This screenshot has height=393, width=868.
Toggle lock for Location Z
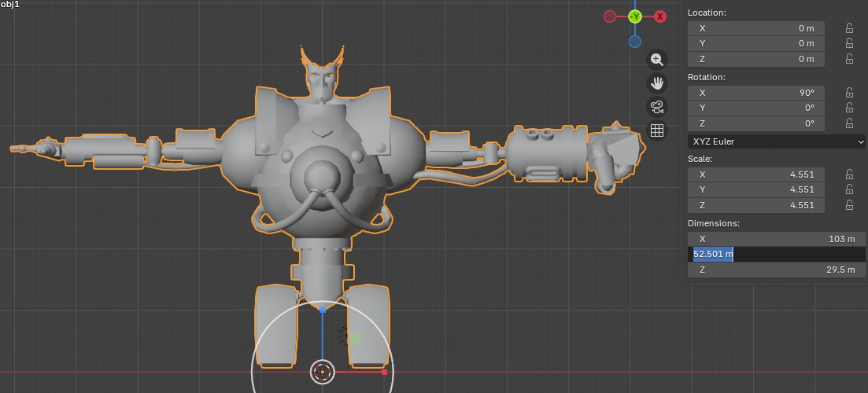click(x=848, y=59)
